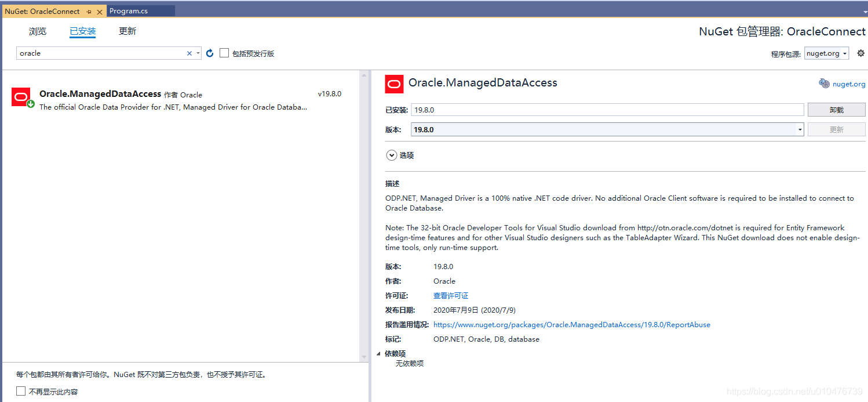
Task: Click the NuGet package manager: OracleConnect heading
Action: (x=782, y=32)
